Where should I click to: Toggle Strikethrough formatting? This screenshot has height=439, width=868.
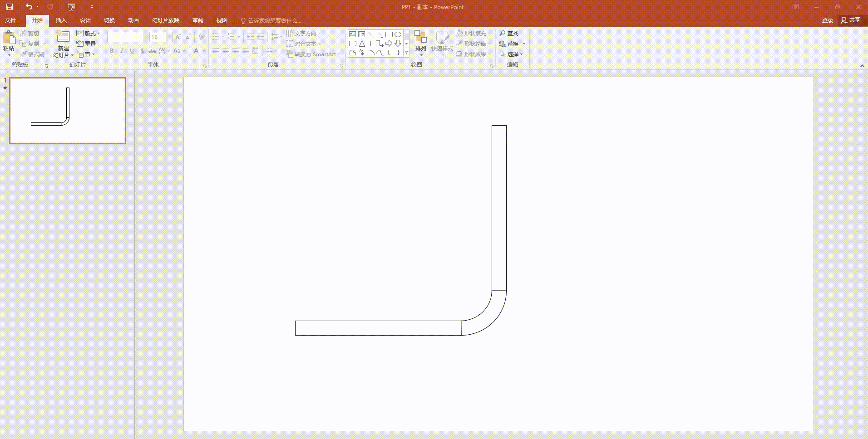coord(152,51)
